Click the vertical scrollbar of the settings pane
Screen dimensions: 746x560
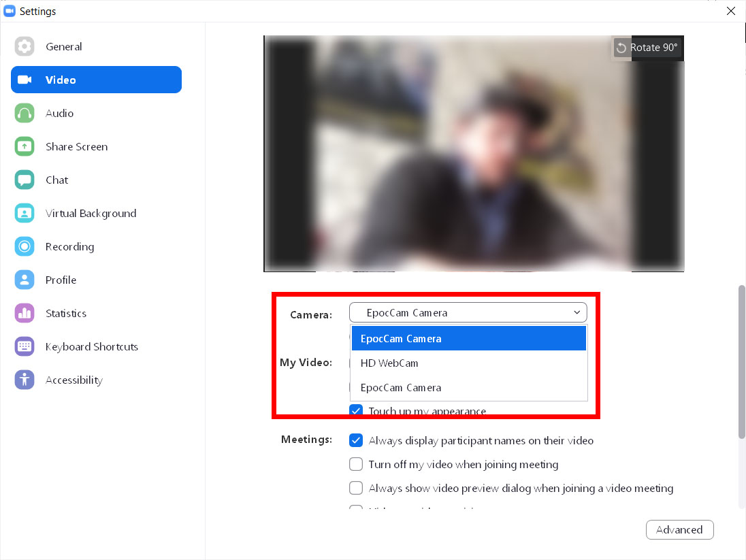click(x=741, y=361)
